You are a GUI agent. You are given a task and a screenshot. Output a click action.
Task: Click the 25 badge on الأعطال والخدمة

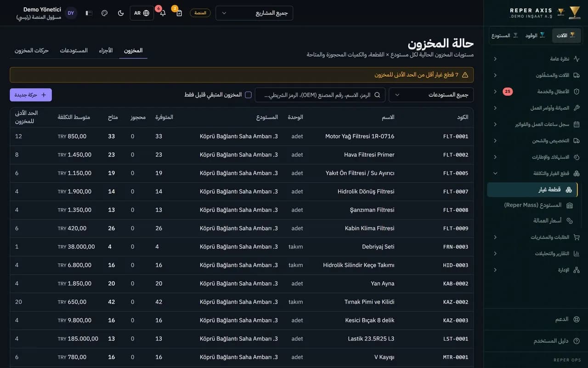pyautogui.click(x=508, y=92)
